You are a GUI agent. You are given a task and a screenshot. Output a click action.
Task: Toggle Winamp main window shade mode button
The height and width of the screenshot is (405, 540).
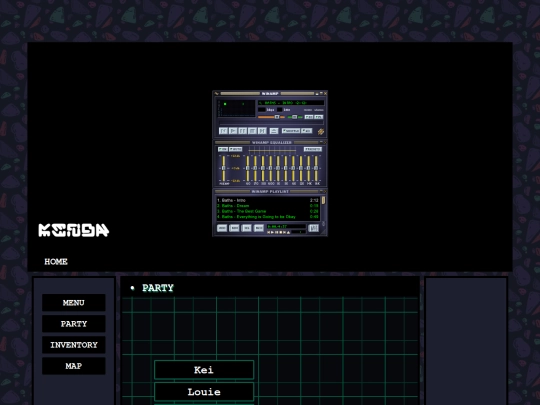(321, 93)
